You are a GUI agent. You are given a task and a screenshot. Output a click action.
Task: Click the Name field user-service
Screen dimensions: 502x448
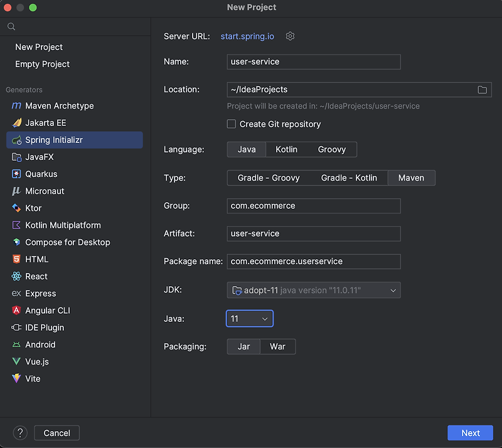(x=314, y=62)
